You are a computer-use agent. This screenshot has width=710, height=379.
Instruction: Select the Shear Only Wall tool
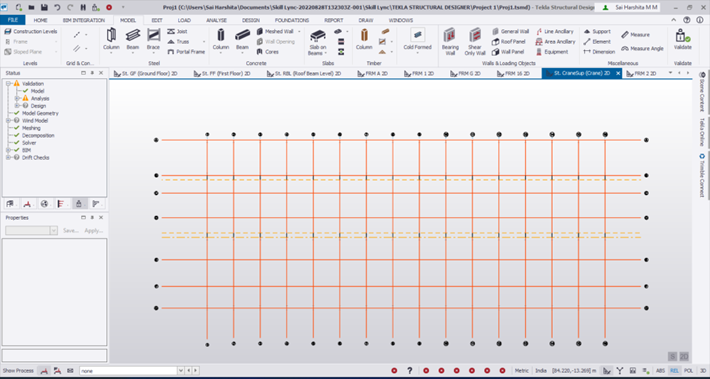point(475,42)
